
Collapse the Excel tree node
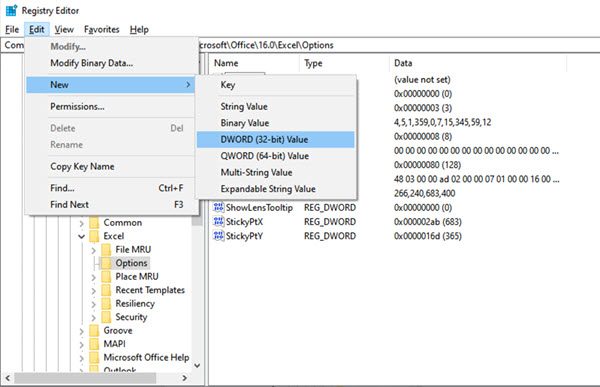pyautogui.click(x=82, y=237)
